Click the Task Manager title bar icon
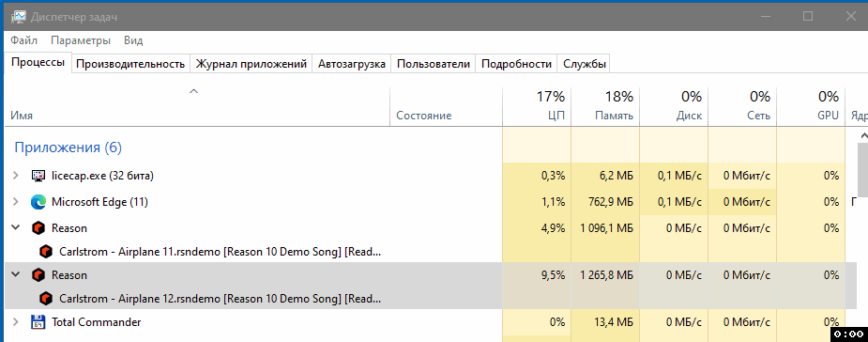 pyautogui.click(x=18, y=17)
